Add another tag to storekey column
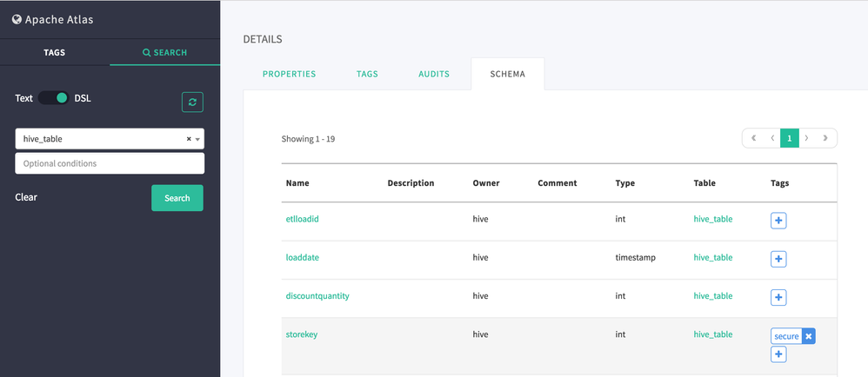The width and height of the screenshot is (868, 377). [778, 354]
